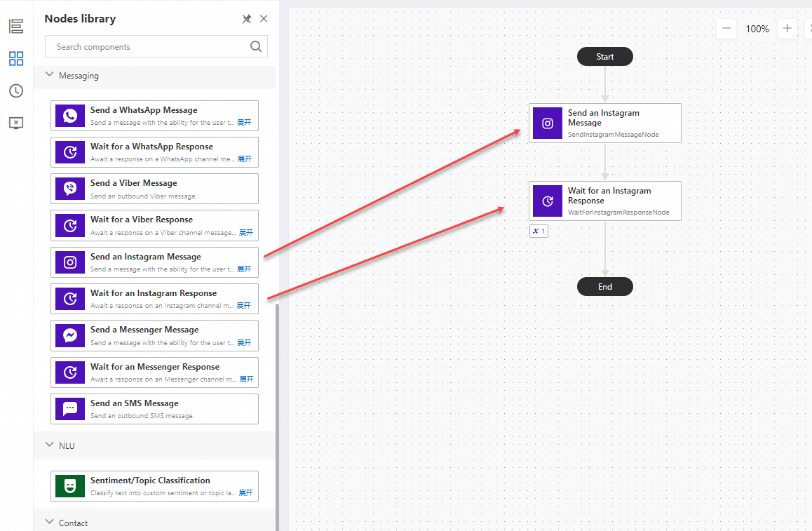Image resolution: width=812 pixels, height=531 pixels.
Task: Select Wait for an Instagram Response canvas node title
Action: click(609, 195)
